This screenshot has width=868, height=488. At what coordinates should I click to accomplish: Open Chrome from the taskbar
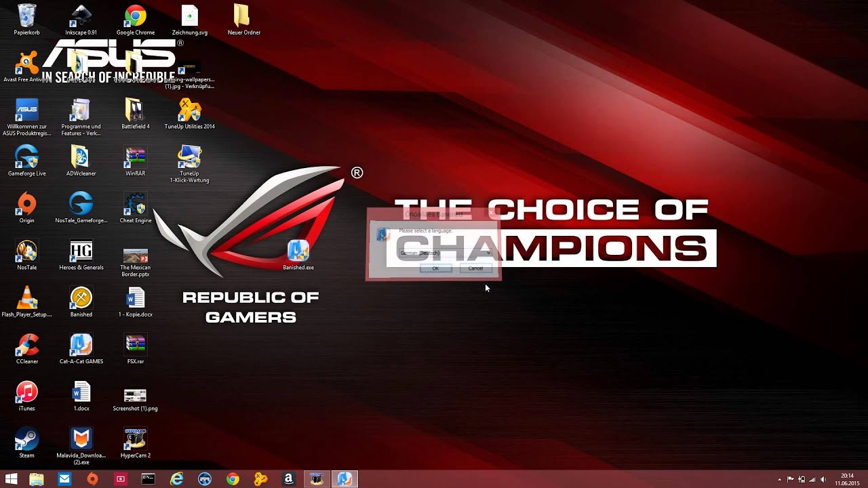(233, 479)
